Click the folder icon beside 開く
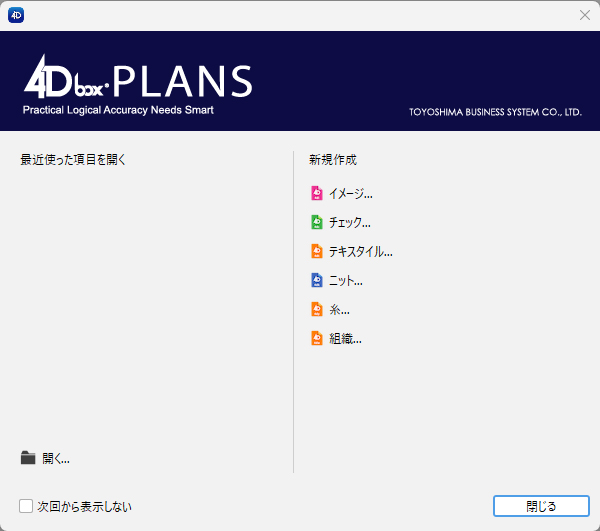 tap(28, 458)
